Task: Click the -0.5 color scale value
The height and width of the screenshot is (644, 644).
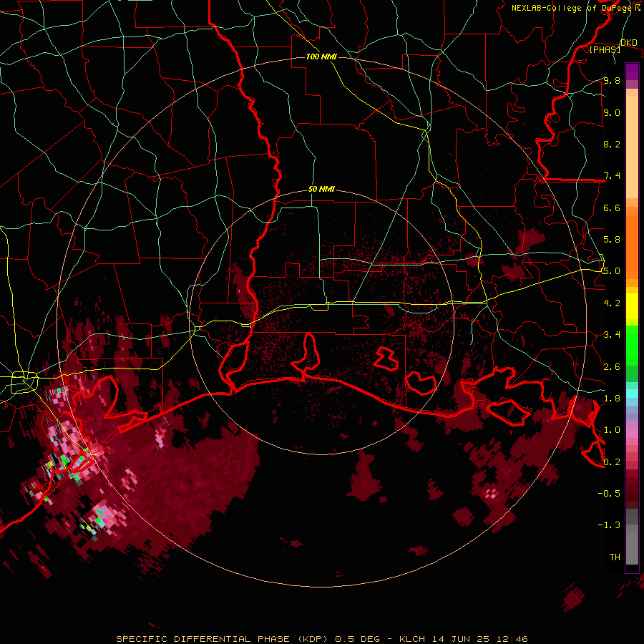Action: point(609,494)
